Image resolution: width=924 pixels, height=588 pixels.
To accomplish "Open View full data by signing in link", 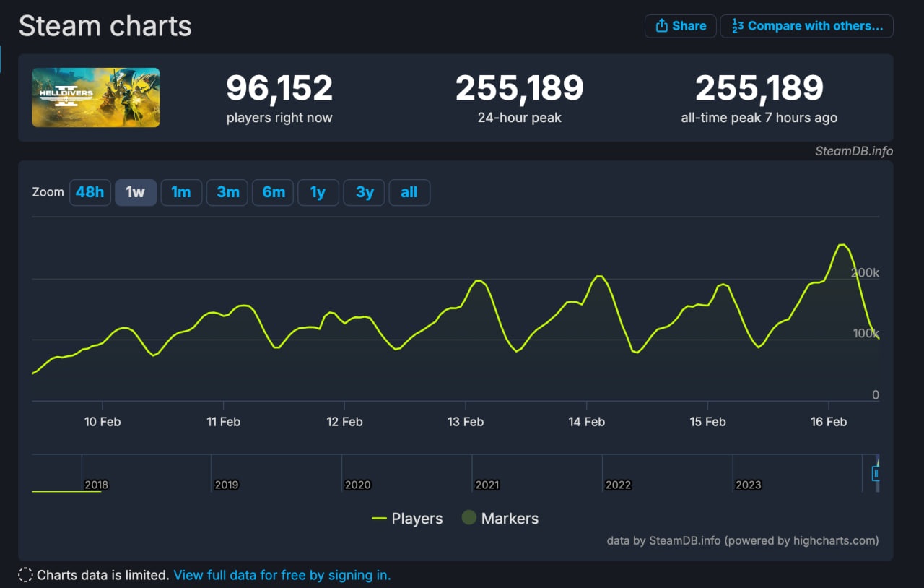I will tap(282, 575).
